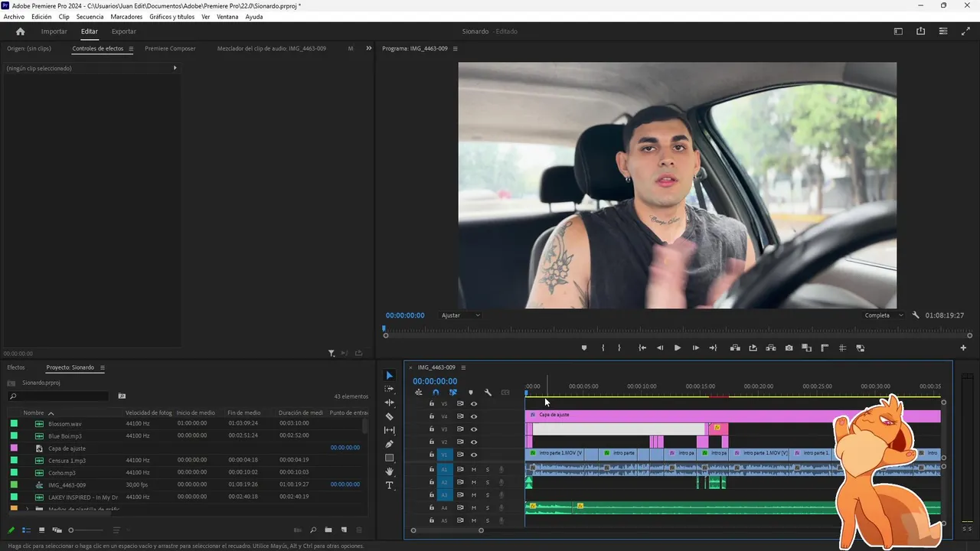Open the Ventana menu
The width and height of the screenshot is (980, 551).
click(x=227, y=17)
